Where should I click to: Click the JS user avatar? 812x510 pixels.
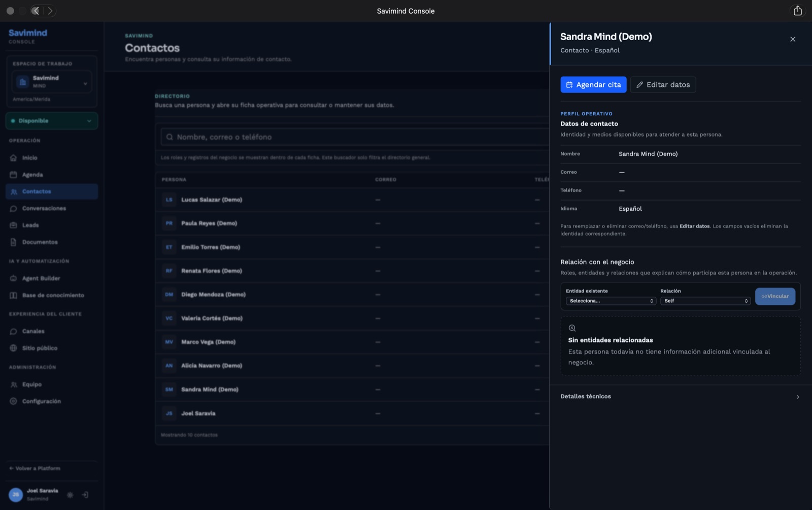16,495
